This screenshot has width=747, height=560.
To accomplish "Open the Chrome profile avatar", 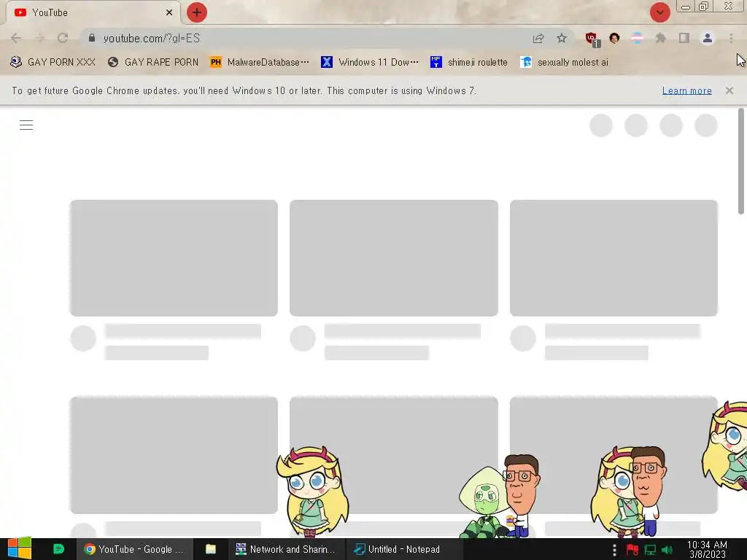I will point(708,38).
